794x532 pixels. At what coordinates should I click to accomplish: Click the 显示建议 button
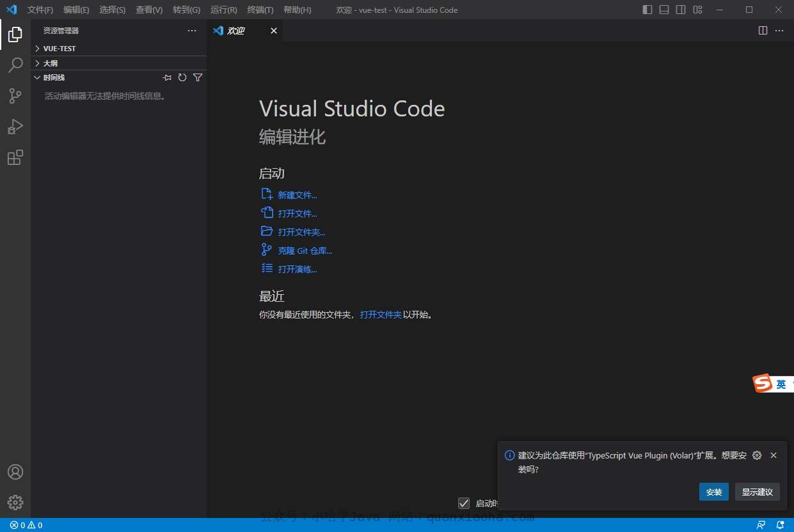point(758,492)
